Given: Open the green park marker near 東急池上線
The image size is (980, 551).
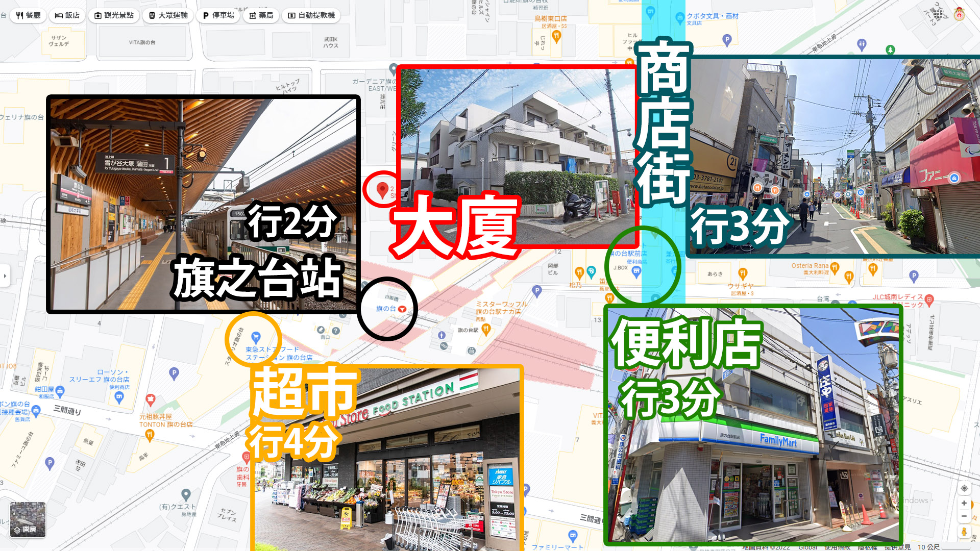Looking at the screenshot, I should tap(890, 49).
